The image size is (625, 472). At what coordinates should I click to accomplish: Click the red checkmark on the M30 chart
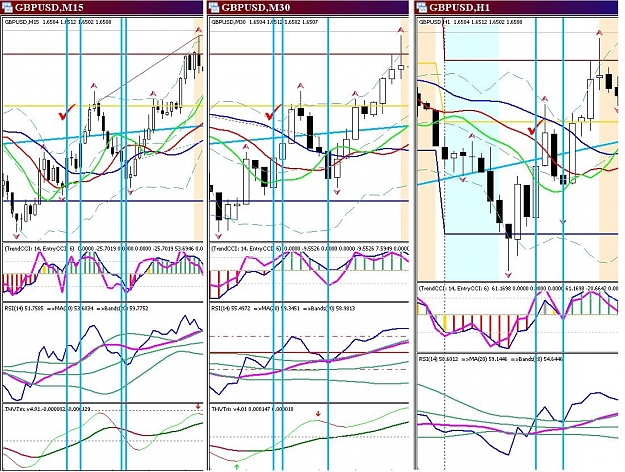tap(273, 112)
